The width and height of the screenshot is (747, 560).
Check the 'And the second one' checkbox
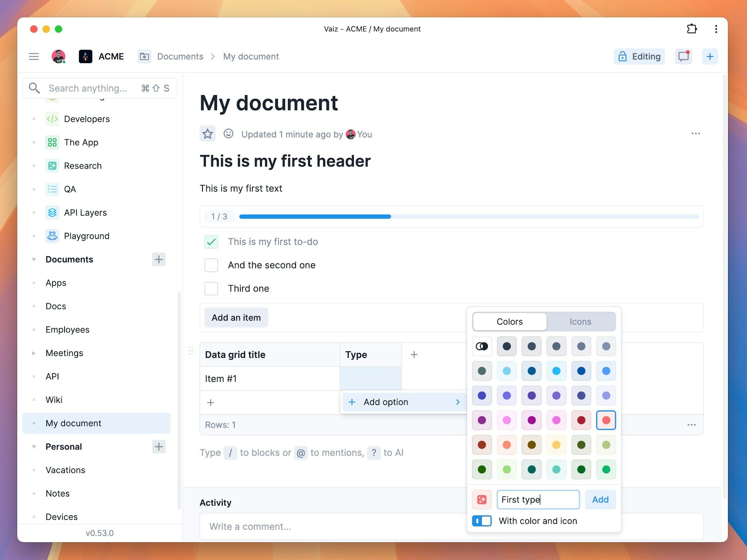(x=211, y=265)
